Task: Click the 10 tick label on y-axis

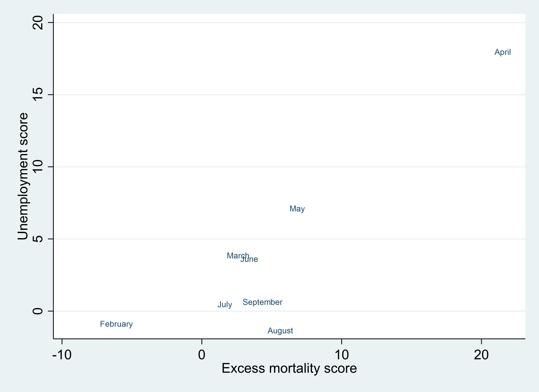Action: tap(38, 167)
